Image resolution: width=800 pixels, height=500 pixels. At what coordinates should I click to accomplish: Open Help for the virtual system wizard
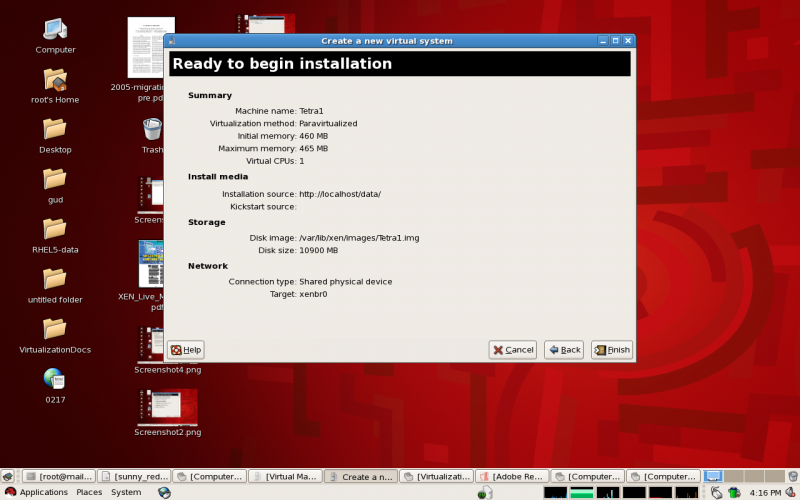tap(186, 349)
